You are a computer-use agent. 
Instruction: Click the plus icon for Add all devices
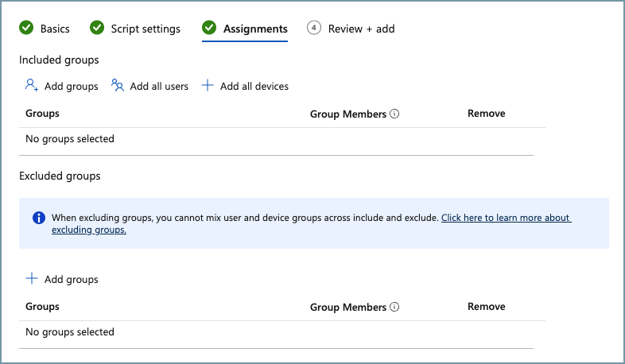click(208, 86)
